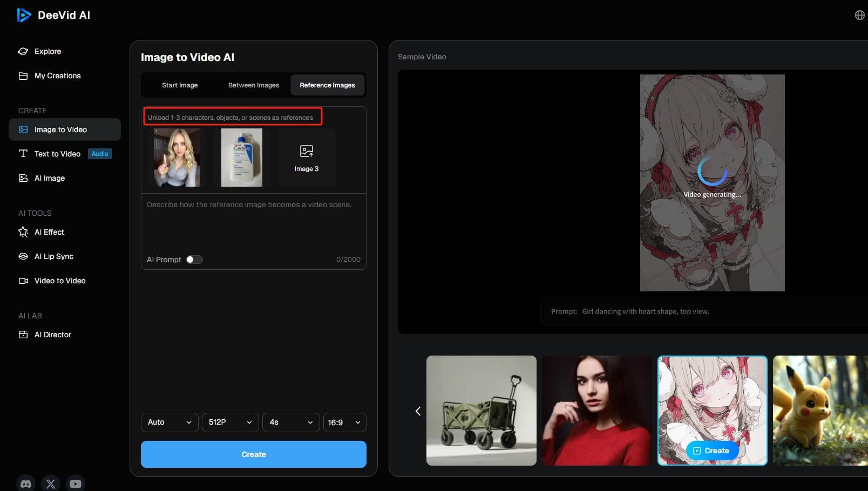Image resolution: width=868 pixels, height=491 pixels.
Task: Click the Image 3 upload icon
Action: (307, 151)
